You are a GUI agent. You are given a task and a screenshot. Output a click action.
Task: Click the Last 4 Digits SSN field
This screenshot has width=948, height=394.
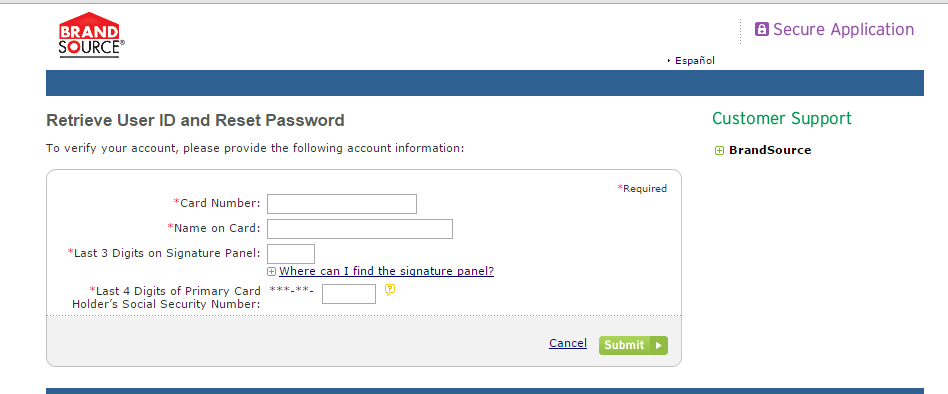point(349,294)
